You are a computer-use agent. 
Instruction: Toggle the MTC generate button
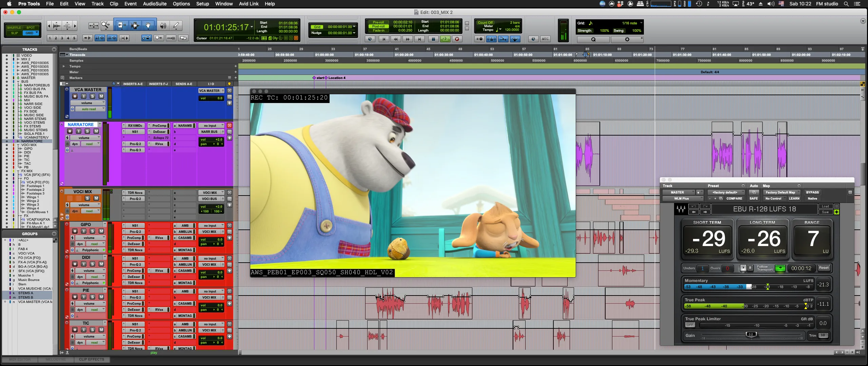pos(545,39)
